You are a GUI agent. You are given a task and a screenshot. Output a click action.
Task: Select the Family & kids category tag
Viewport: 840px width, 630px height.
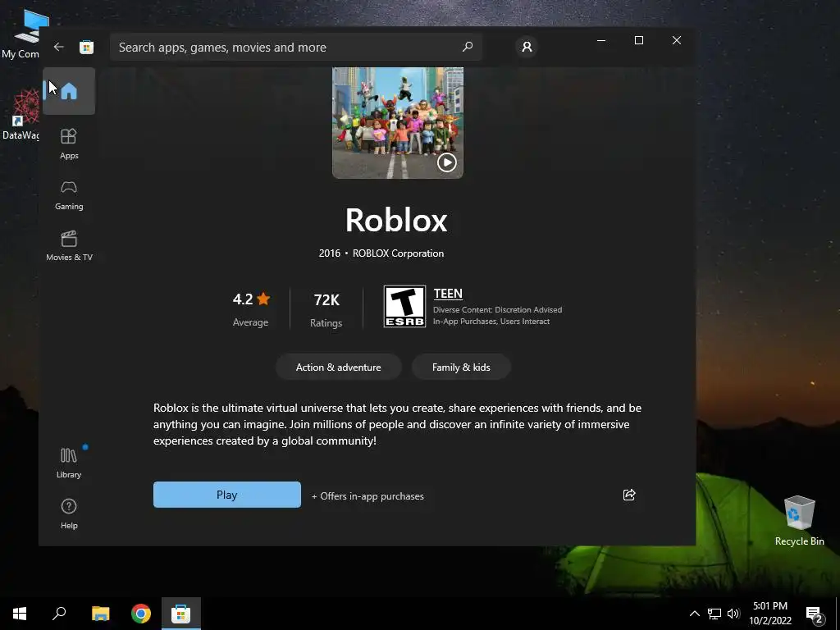point(461,367)
